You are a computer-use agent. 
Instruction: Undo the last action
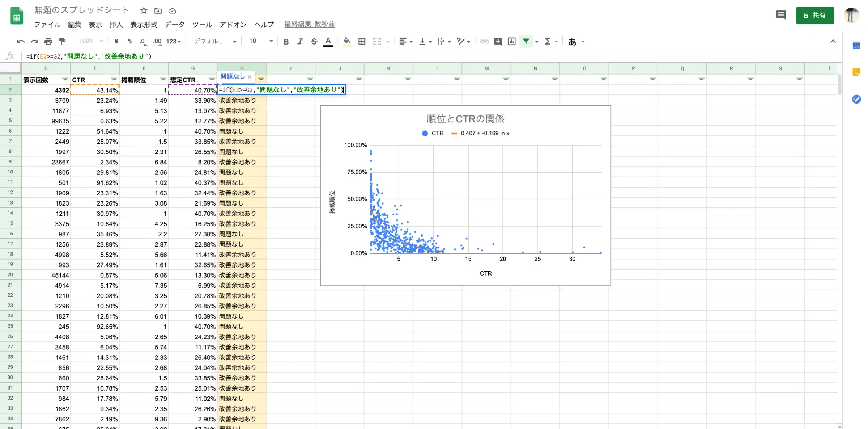[x=21, y=41]
